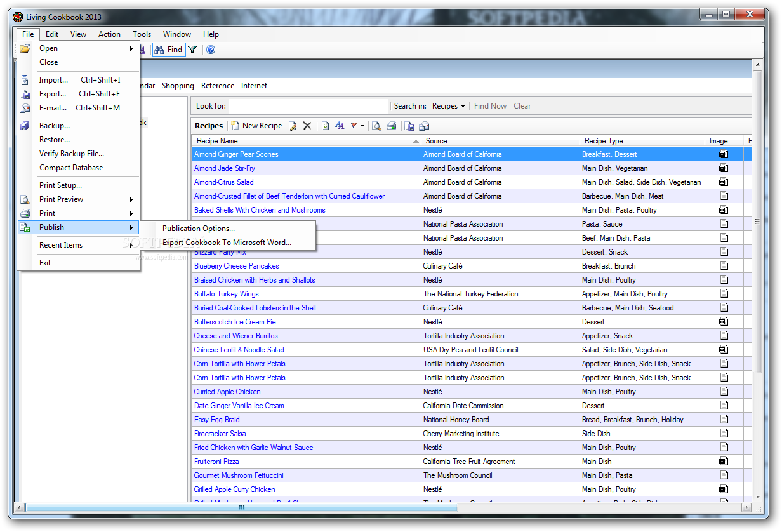Click the filter funnel icon in main toolbar

click(192, 50)
